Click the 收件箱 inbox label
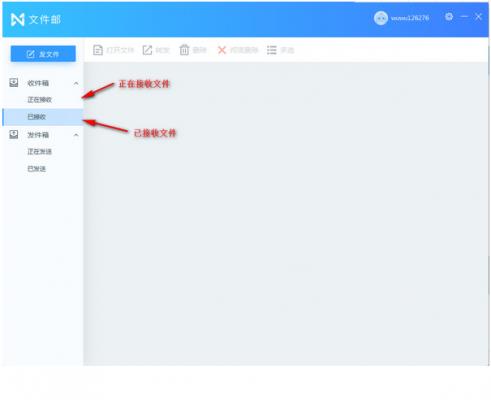491x400 pixels. point(38,83)
